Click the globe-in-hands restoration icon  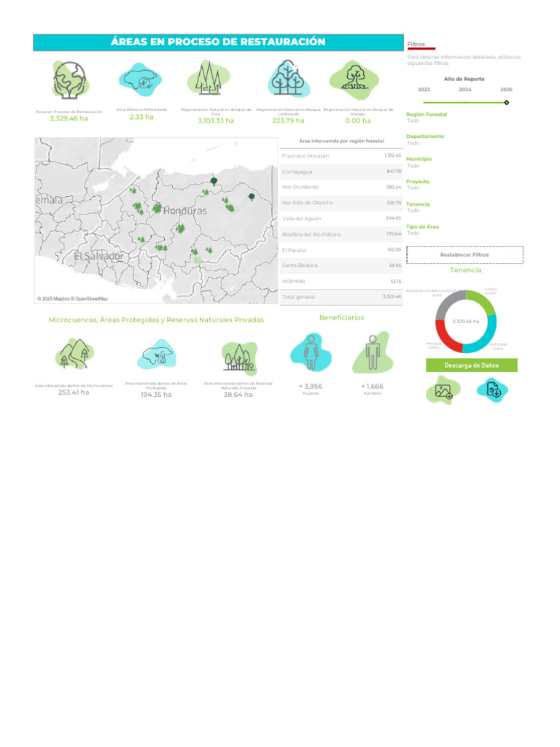70,80
